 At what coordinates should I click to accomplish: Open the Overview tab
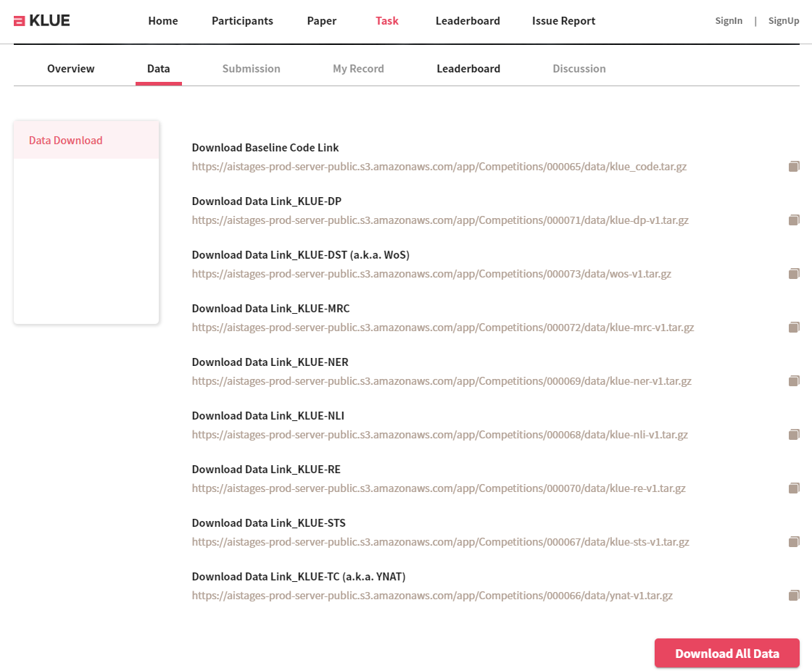click(x=71, y=69)
